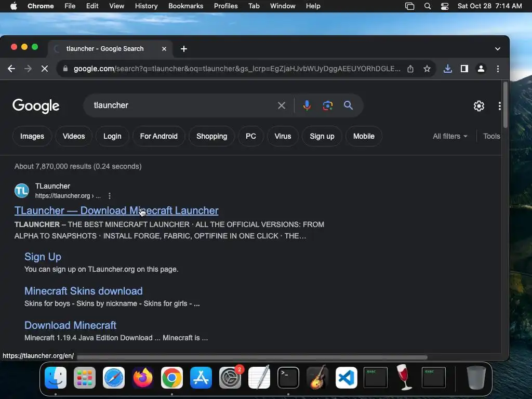This screenshot has width=532, height=399.
Task: Click the Google logo
Action: point(36,106)
